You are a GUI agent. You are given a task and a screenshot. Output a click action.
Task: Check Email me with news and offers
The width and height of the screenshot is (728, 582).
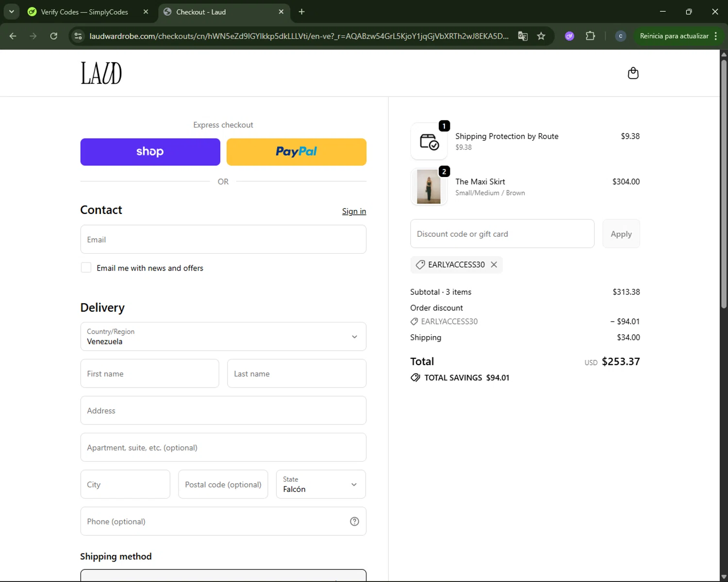(86, 268)
